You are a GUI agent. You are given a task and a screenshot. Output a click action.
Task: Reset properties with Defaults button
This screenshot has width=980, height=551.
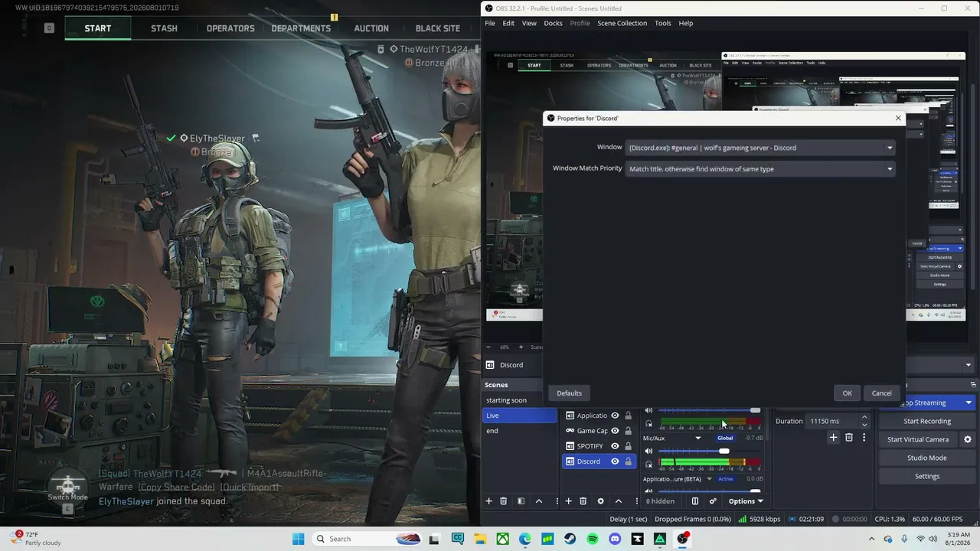(569, 393)
